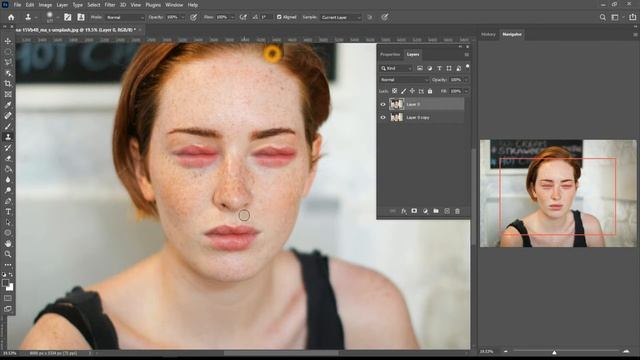Select the Ellipse shape tool
The width and height of the screenshot is (640, 360).
click(x=8, y=233)
